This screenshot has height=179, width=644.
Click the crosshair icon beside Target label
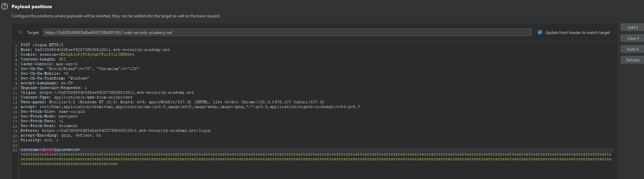(21, 33)
